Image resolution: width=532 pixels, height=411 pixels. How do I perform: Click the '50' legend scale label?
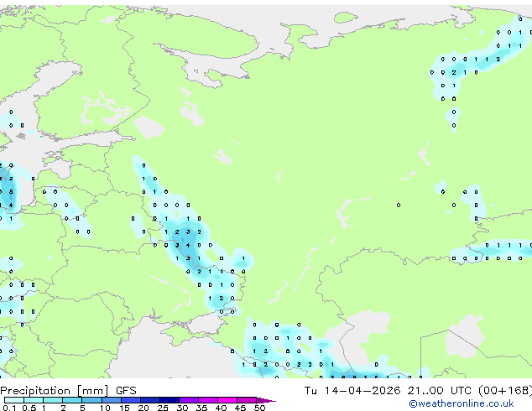pyautogui.click(x=260, y=408)
